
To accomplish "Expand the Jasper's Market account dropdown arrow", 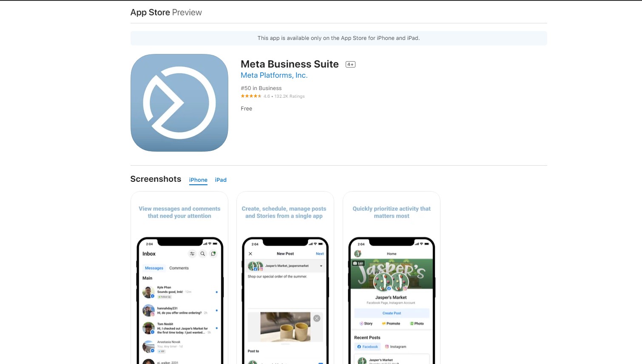I will (321, 266).
